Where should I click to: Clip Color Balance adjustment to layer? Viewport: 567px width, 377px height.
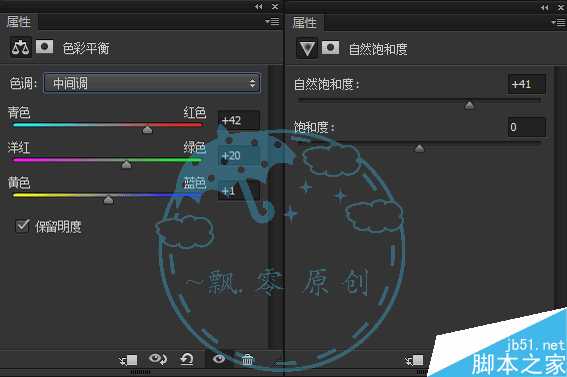(x=128, y=360)
